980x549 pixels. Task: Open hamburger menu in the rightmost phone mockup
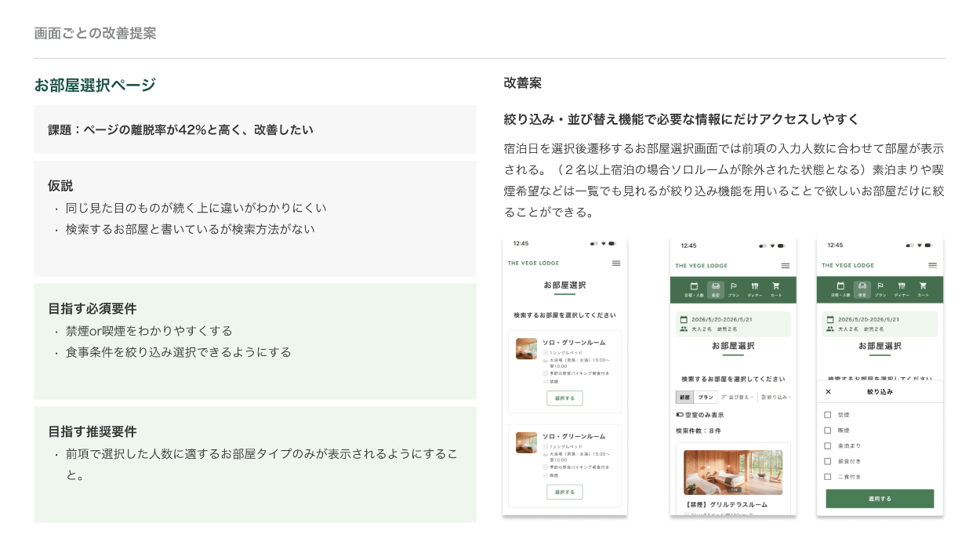pyautogui.click(x=932, y=265)
